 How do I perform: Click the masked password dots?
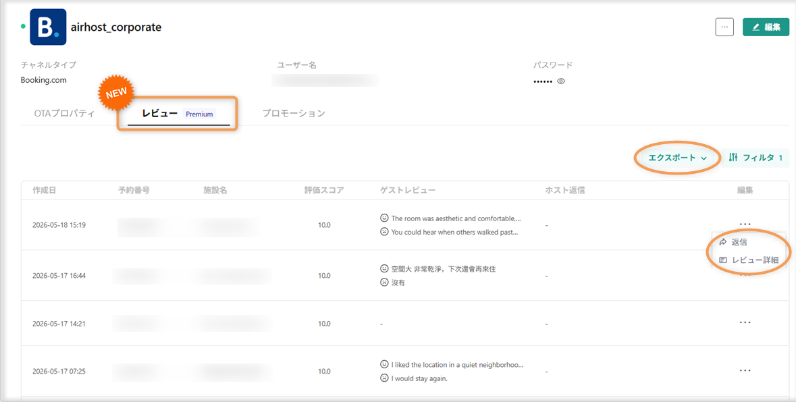(543, 81)
